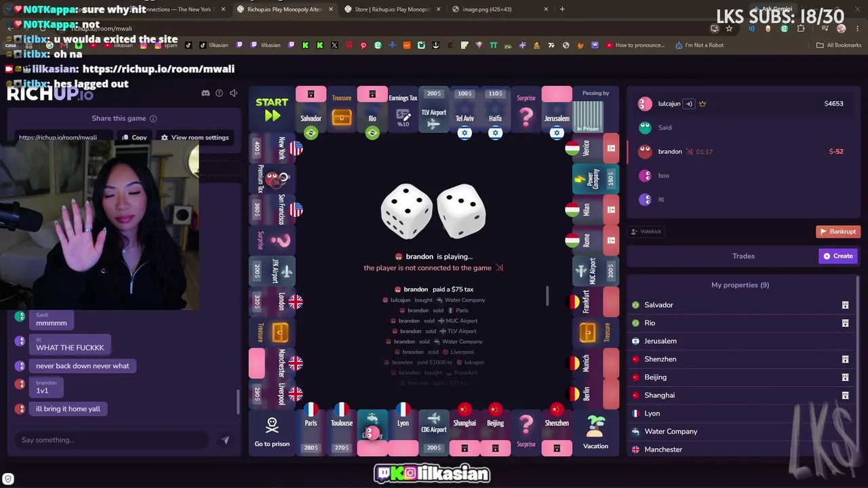Screen dimensions: 868x488
Task: Open the All Bookmarks folder
Action: tap(839, 45)
